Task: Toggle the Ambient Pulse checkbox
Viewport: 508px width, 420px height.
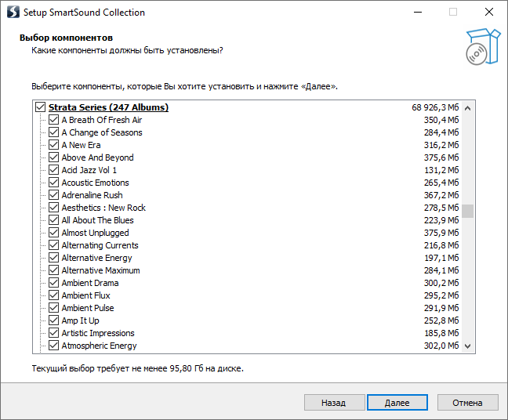Action: 53,308
